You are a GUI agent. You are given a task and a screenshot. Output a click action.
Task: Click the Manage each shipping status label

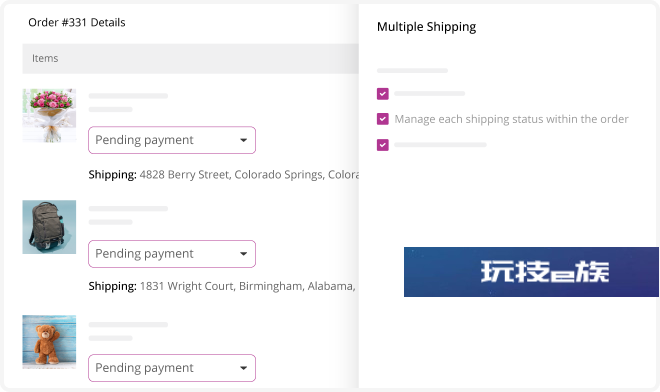point(511,119)
